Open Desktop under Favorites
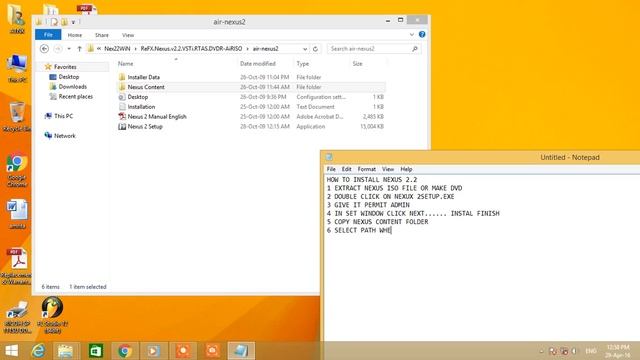Screen dimensions: 640x360 tap(69, 77)
